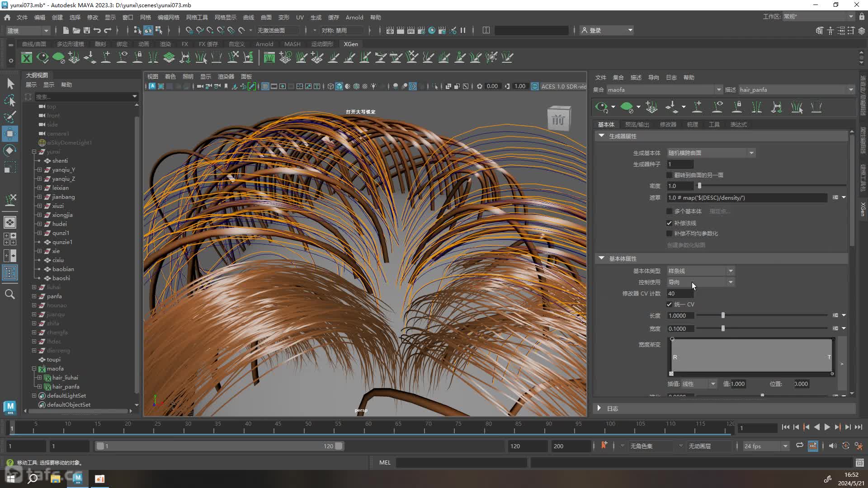
Task: Open the script editor icon
Action: pos(859,462)
